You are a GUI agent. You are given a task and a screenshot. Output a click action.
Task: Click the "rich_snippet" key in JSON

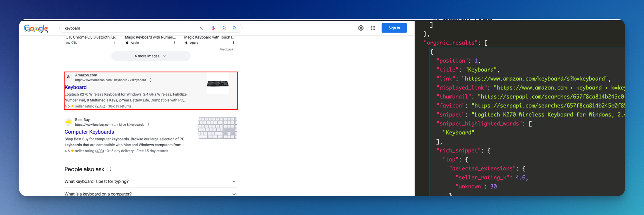click(459, 151)
